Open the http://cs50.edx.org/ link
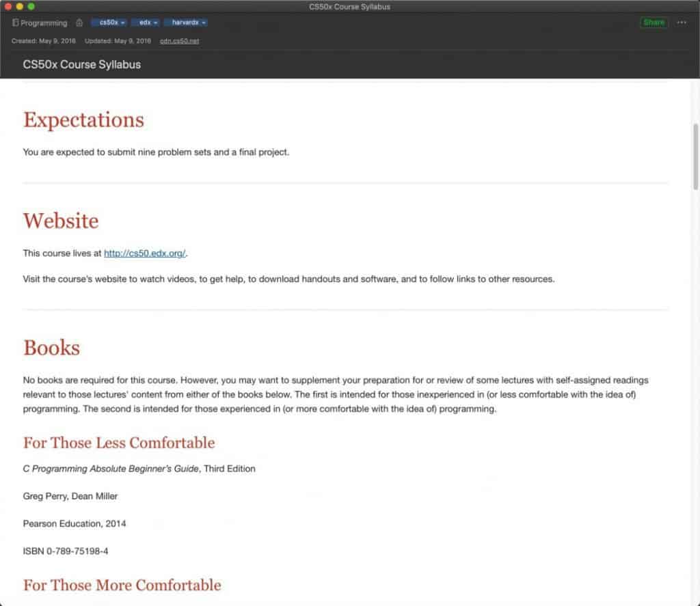 click(x=145, y=253)
